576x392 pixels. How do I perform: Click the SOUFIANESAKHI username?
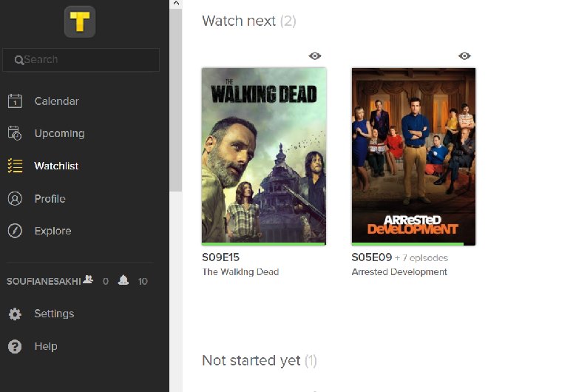[44, 281]
